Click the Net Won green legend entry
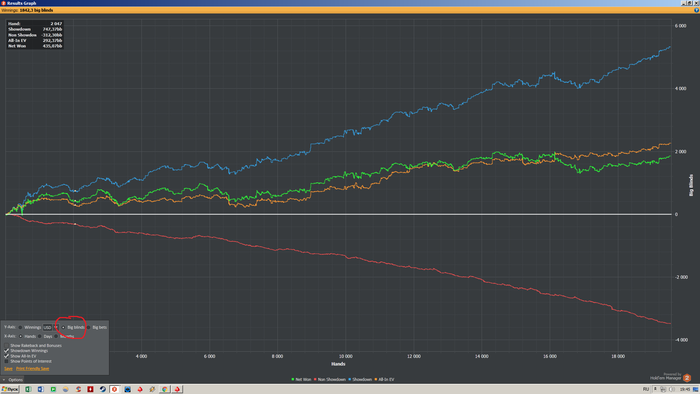Screen dimensions: 700x394 (301, 379)
